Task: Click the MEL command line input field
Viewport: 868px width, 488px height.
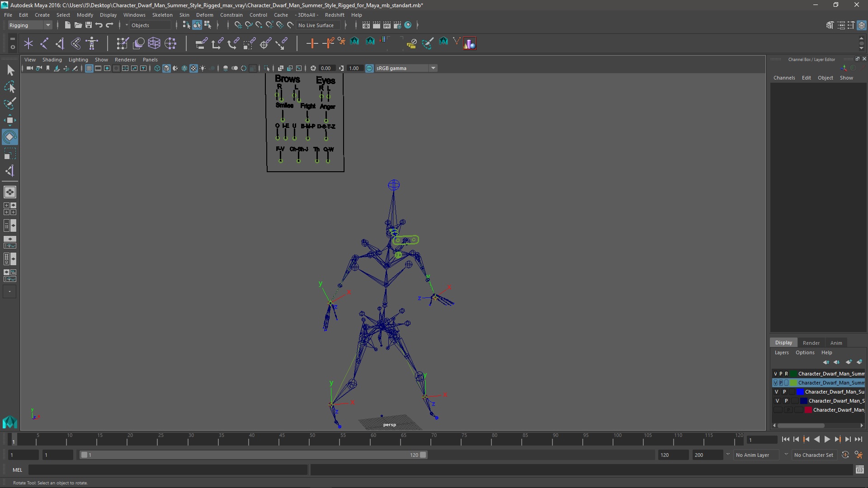Action: [167, 470]
